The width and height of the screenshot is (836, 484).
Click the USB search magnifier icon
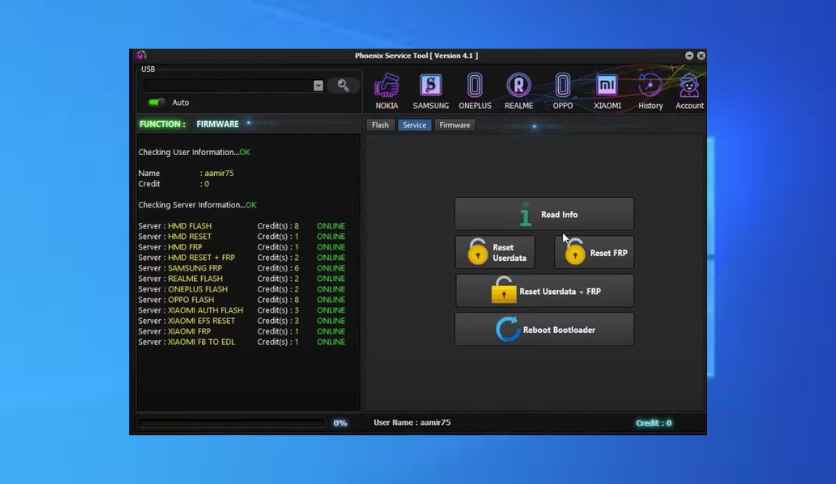pos(343,85)
